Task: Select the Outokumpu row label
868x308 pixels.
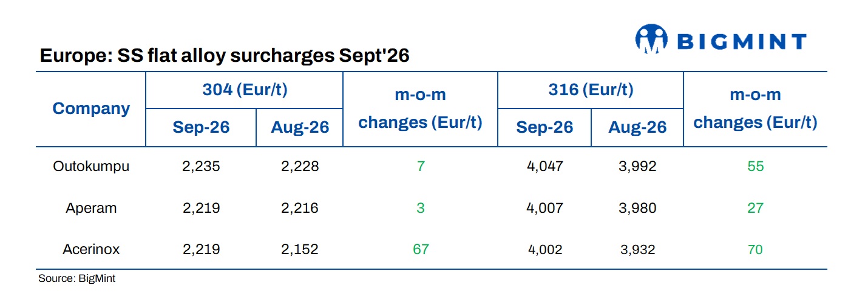Action: click(x=91, y=166)
